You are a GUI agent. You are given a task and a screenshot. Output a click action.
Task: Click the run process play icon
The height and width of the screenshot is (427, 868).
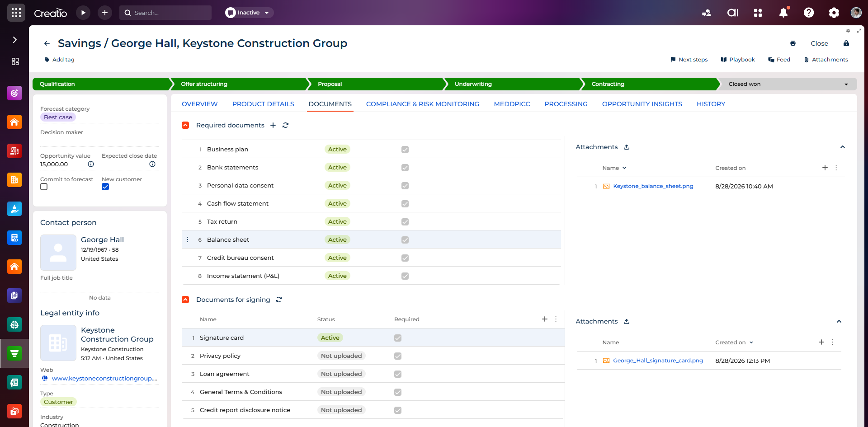(83, 13)
